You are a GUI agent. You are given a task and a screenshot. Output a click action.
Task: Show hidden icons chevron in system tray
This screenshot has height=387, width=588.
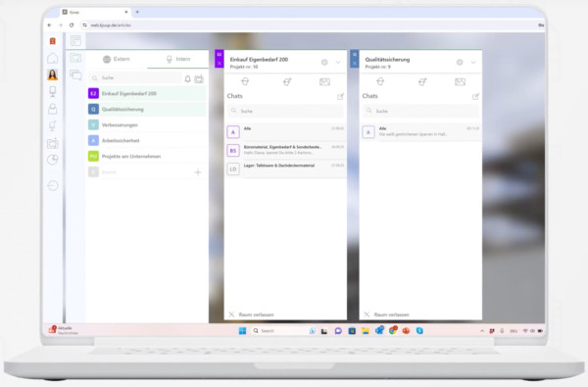coord(482,331)
